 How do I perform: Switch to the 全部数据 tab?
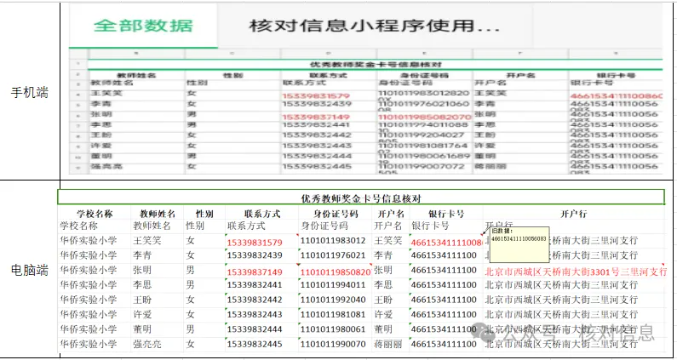pyautogui.click(x=143, y=26)
